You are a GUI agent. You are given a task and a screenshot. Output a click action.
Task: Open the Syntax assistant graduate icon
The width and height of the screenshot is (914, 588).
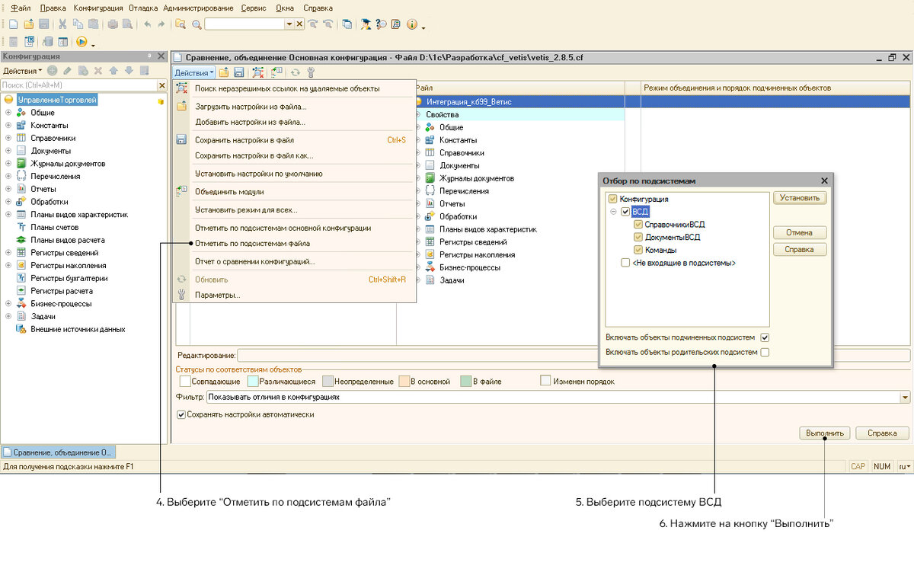coord(366,24)
